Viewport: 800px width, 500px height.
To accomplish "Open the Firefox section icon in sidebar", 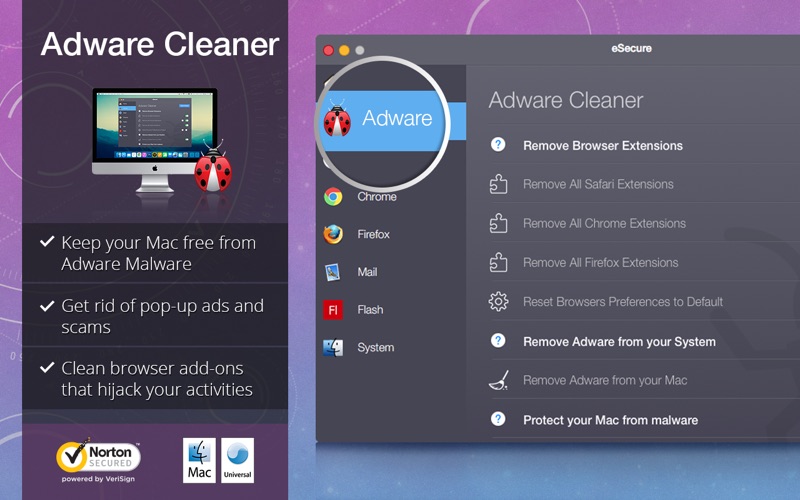I will pyautogui.click(x=333, y=234).
